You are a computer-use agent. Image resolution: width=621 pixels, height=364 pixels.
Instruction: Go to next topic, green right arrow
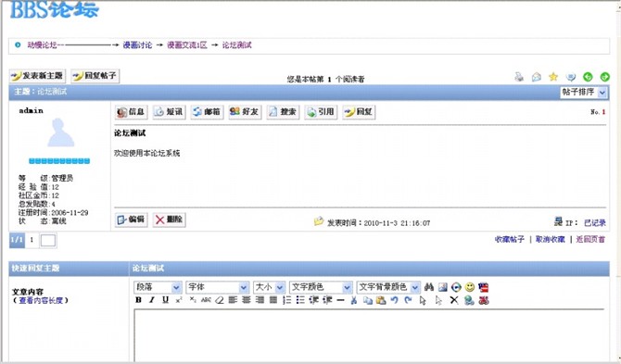point(604,77)
